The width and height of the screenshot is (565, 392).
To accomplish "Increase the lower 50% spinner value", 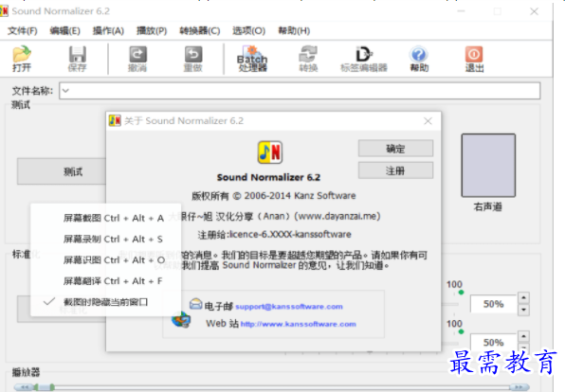I will point(523,336).
